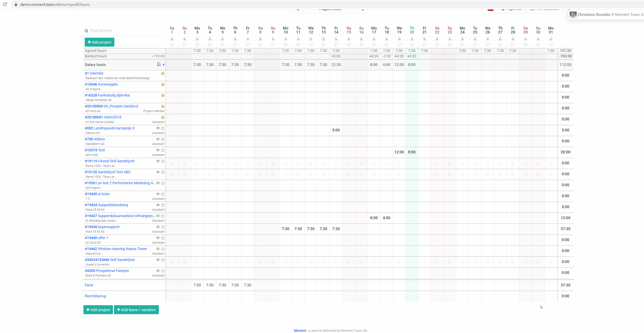Viewport: 644px width, 333px height.
Task: Unstar #20180000 00_Prosjekt Dalsfjord
Action: pos(163,106)
